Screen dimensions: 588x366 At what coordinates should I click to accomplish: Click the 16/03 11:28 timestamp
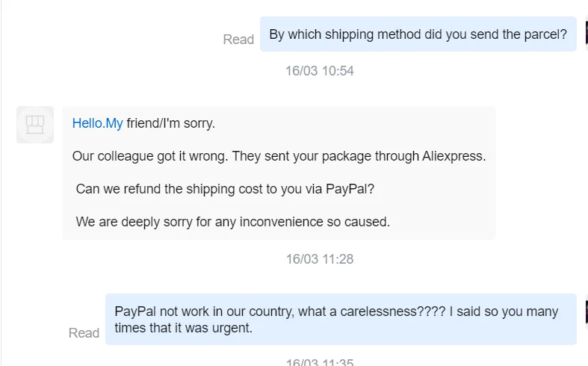[x=319, y=259]
